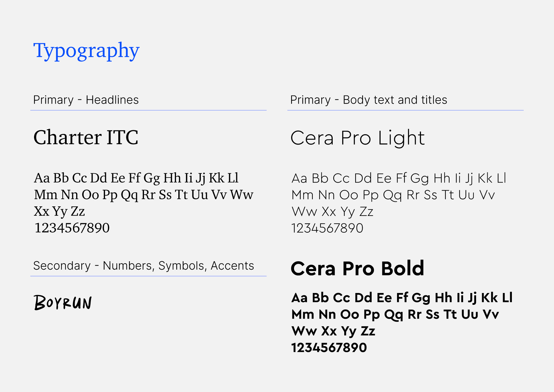Click the light Ww Xx Yy Zz line
This screenshot has height=392, width=554.
pyautogui.click(x=332, y=212)
